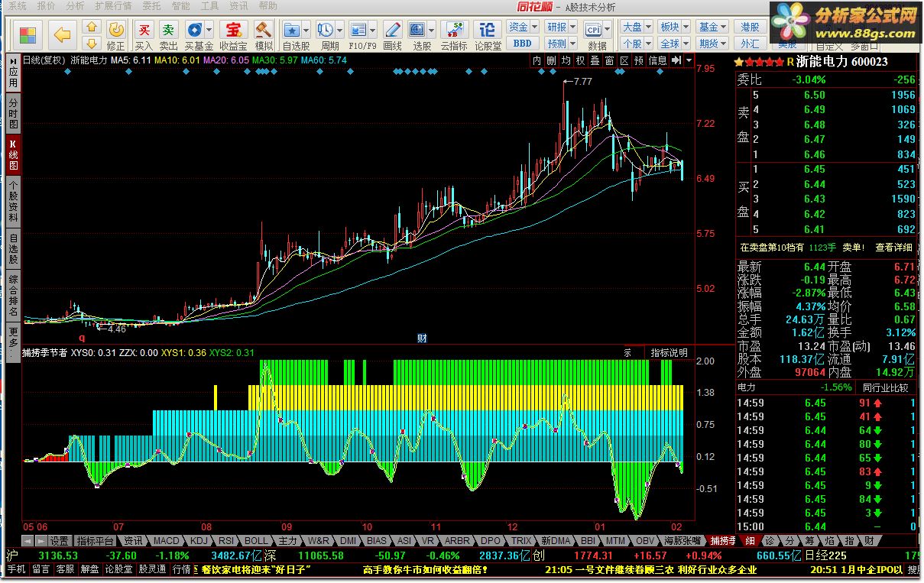Toggle the 预 forecast option
This screenshot has width=924, height=583.
(x=638, y=60)
